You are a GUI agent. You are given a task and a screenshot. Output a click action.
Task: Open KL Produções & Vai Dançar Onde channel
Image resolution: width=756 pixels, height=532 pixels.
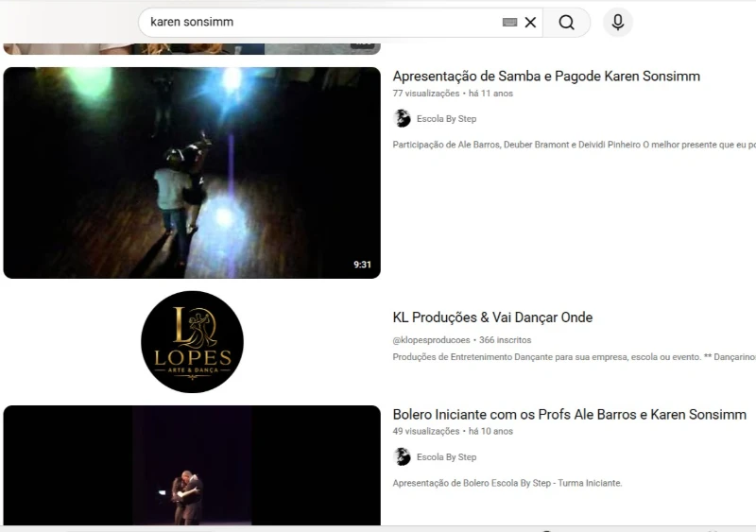coord(492,317)
